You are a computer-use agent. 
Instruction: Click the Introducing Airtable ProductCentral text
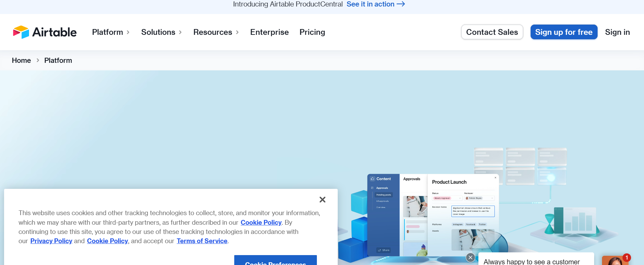pyautogui.click(x=288, y=4)
